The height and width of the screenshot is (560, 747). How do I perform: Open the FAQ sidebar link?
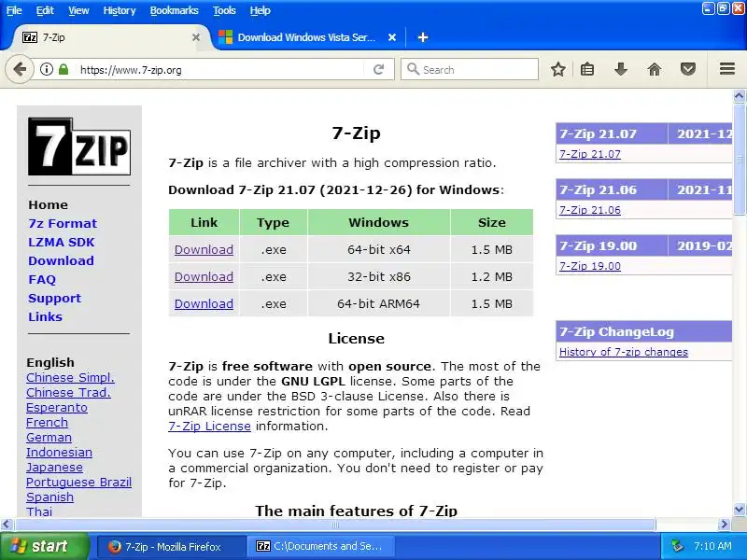tap(42, 279)
